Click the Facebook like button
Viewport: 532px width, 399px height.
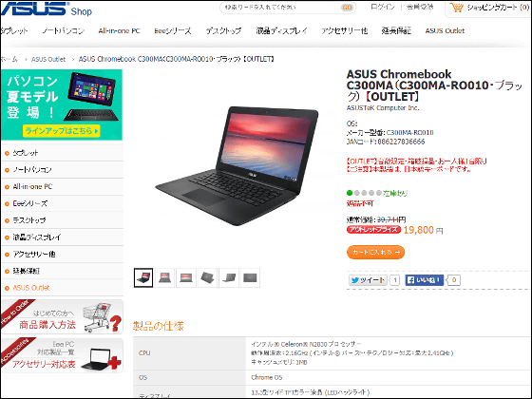coord(424,280)
